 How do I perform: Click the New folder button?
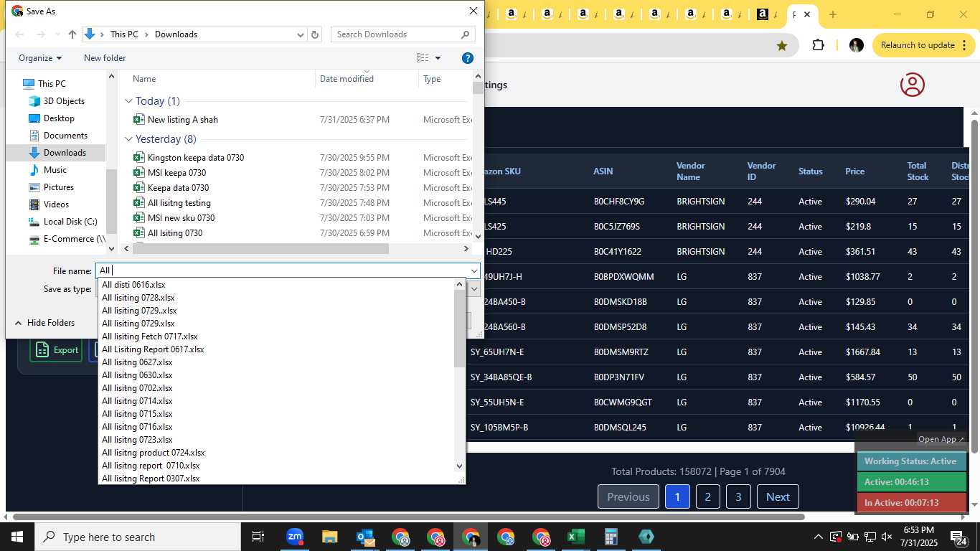(x=105, y=58)
